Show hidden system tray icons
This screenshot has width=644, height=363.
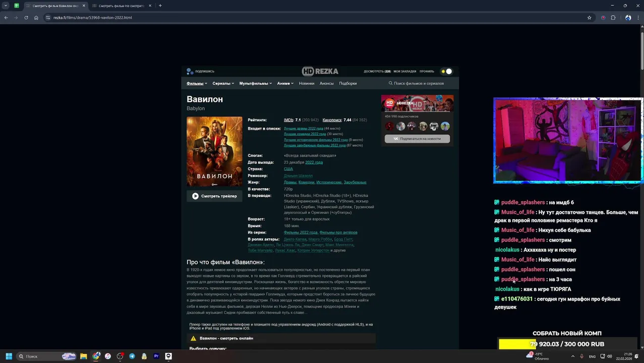tap(573, 356)
